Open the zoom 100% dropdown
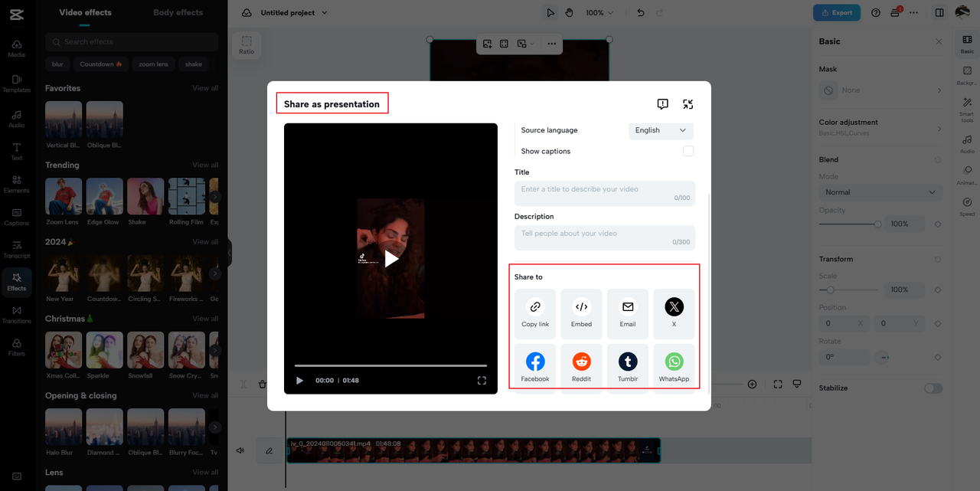Viewport: 980px width, 491px height. [599, 13]
